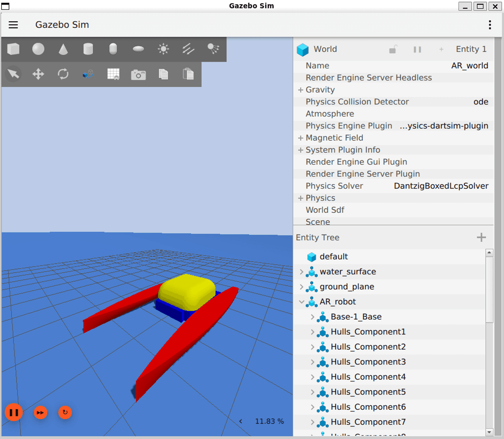Image resolution: width=504 pixels, height=439 pixels.
Task: Take a screenshot with the camera tool
Action: point(138,74)
